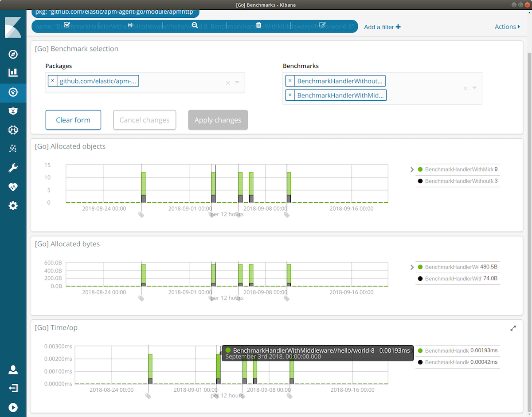Pin the name filter with pin icon
The height and width of the screenshot is (417, 532).
[x=131, y=25]
